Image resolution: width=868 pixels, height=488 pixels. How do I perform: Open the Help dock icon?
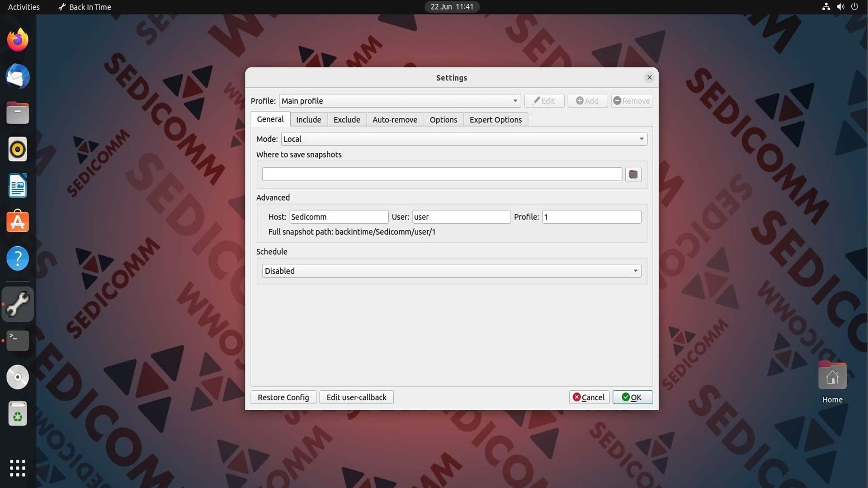point(18,258)
